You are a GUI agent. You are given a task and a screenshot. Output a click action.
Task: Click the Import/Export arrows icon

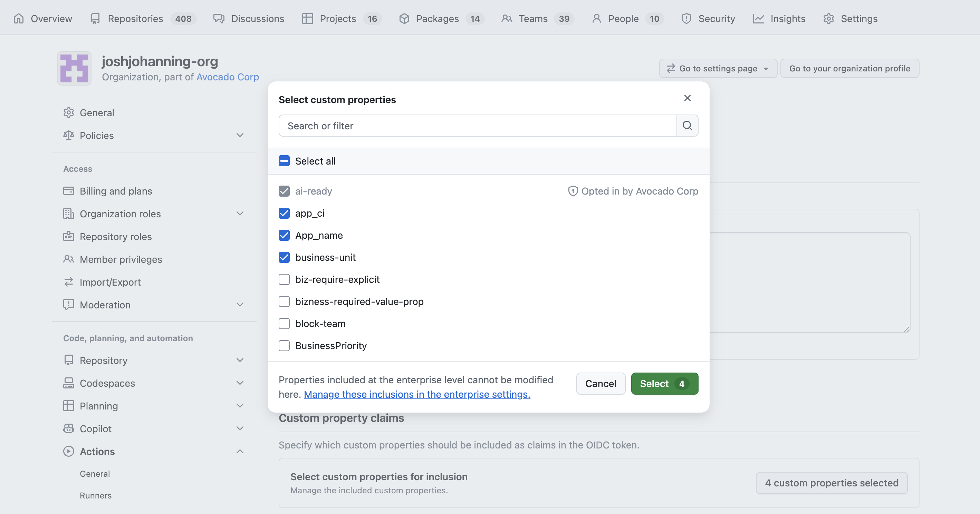[x=68, y=282]
